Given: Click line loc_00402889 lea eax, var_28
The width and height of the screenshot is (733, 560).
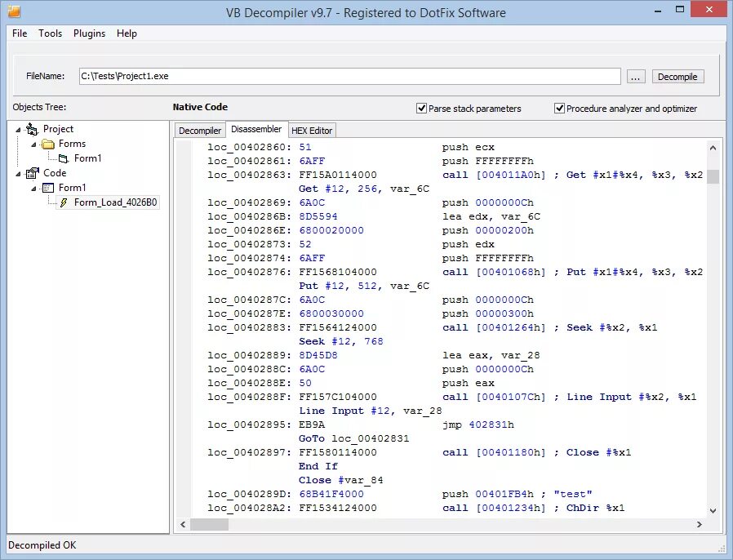Looking at the screenshot, I should tap(374, 356).
